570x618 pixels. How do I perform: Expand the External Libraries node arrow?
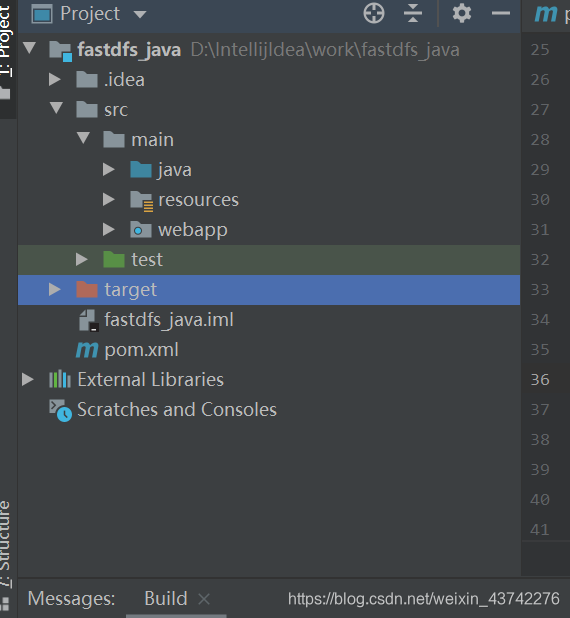click(x=28, y=379)
